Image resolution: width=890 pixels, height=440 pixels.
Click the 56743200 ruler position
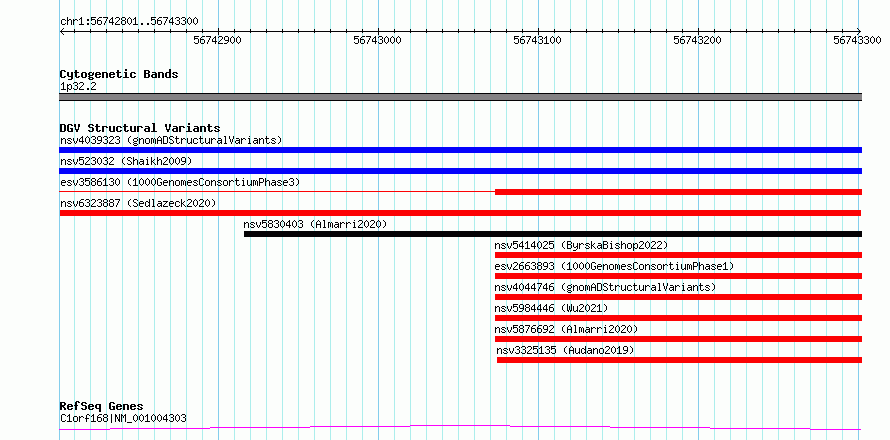[x=698, y=40]
